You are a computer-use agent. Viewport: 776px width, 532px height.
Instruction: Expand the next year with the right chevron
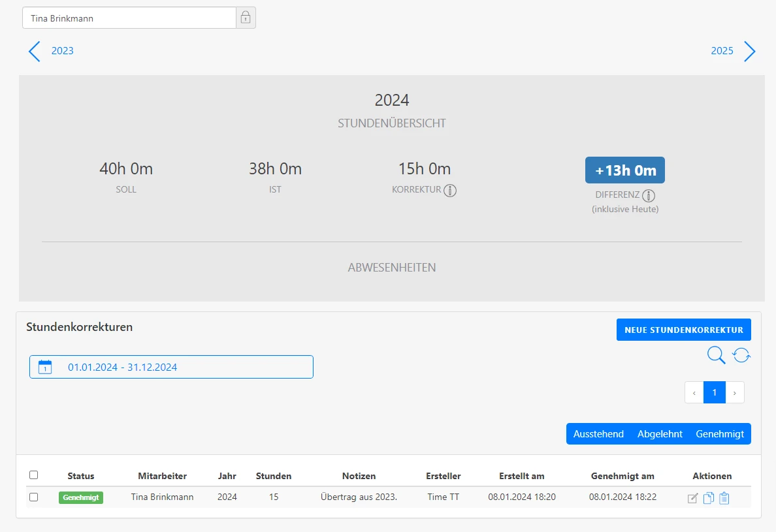tap(750, 51)
